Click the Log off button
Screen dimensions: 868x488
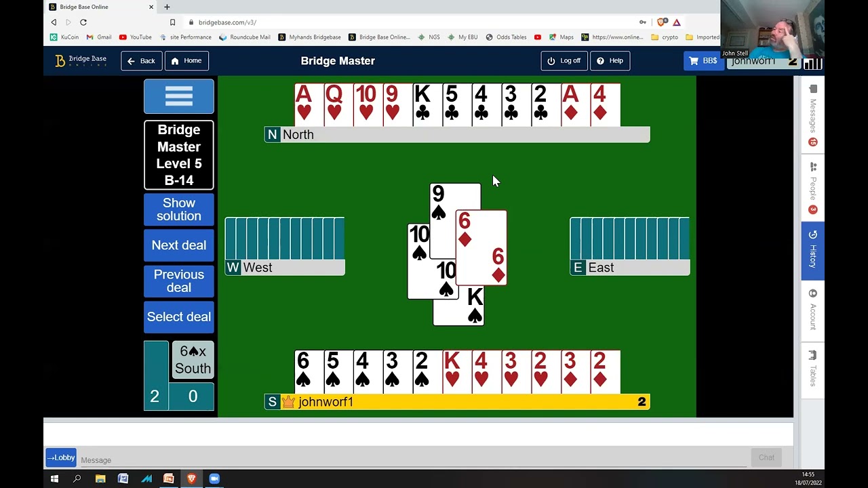[x=564, y=61]
